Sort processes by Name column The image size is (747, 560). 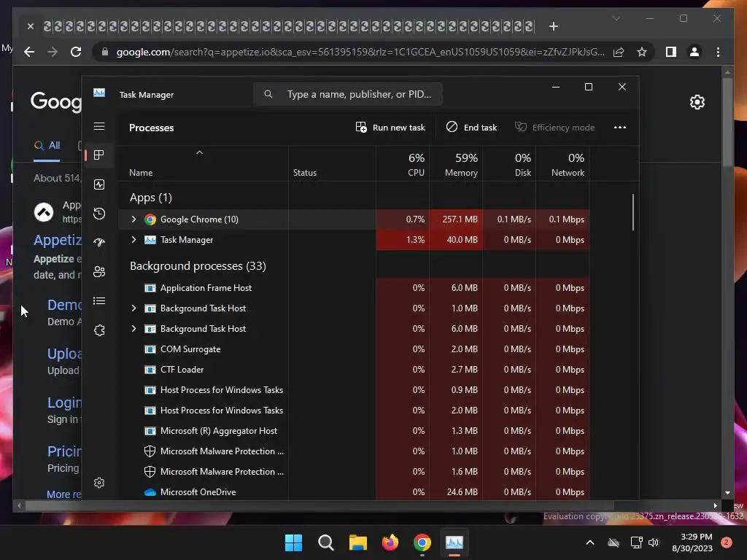[x=204, y=164]
